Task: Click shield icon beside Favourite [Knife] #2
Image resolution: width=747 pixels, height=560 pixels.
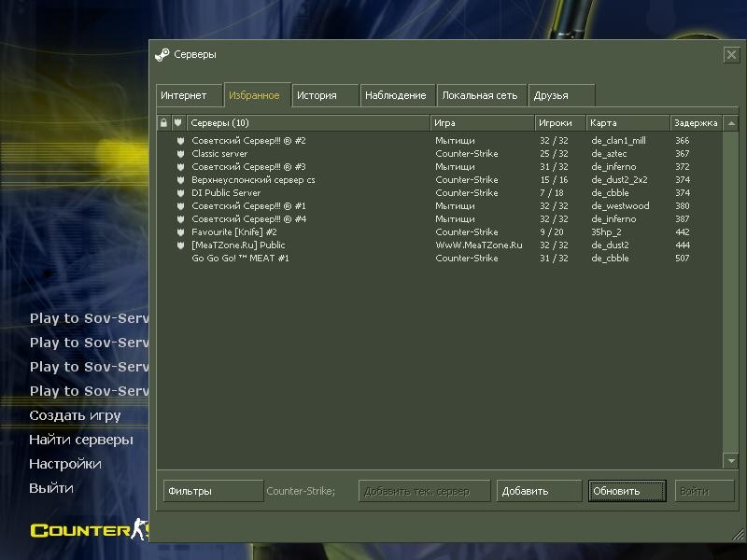Action: (180, 232)
